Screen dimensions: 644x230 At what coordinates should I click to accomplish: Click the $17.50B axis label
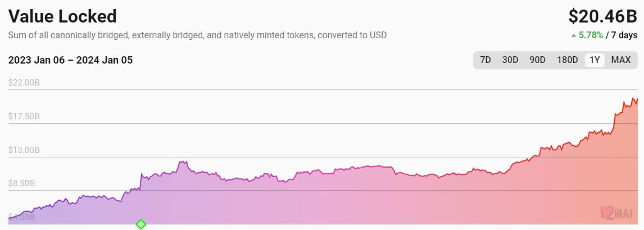click(x=24, y=116)
